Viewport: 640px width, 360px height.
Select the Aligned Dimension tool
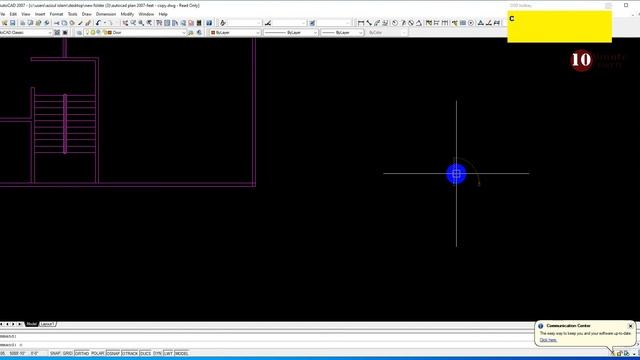[x=369, y=23]
